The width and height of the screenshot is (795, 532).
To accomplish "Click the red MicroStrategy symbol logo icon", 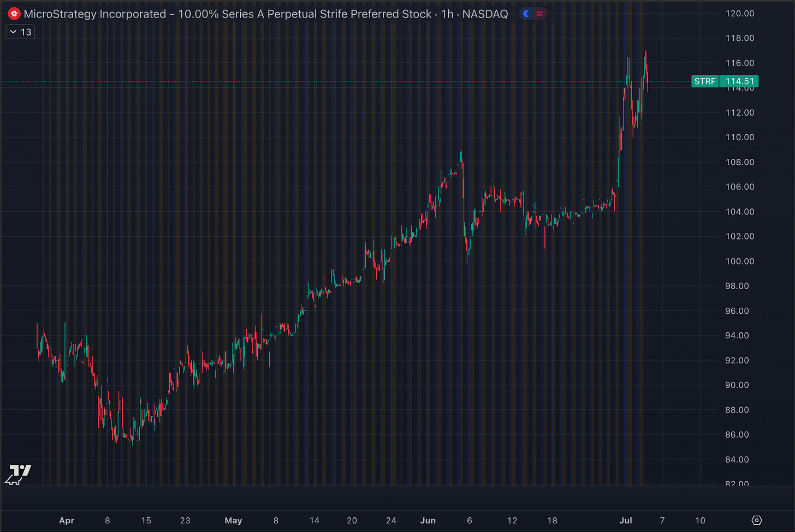I will pos(14,14).
